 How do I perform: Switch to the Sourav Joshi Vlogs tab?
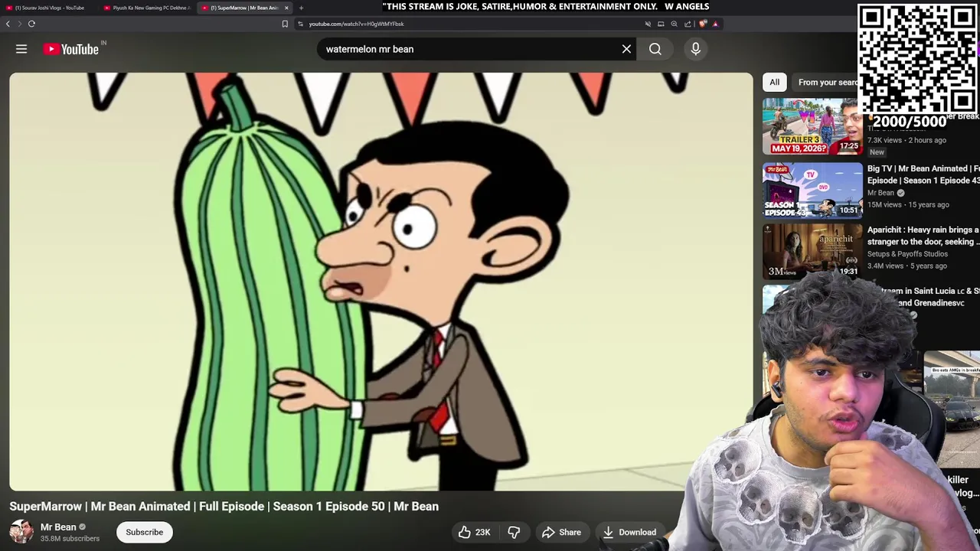click(49, 8)
